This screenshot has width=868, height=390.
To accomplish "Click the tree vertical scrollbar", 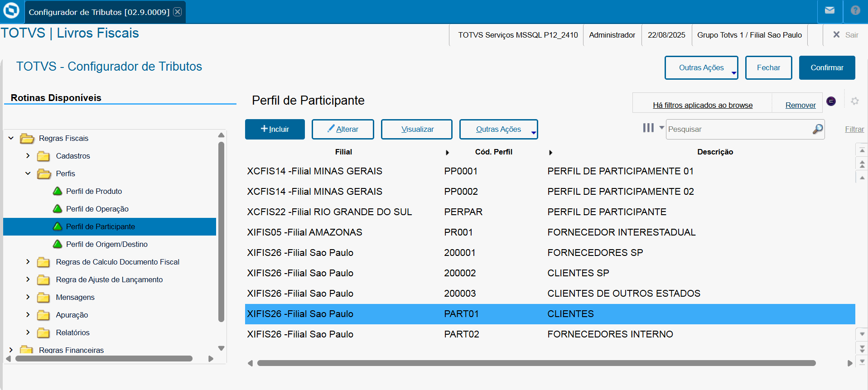I will click(221, 231).
